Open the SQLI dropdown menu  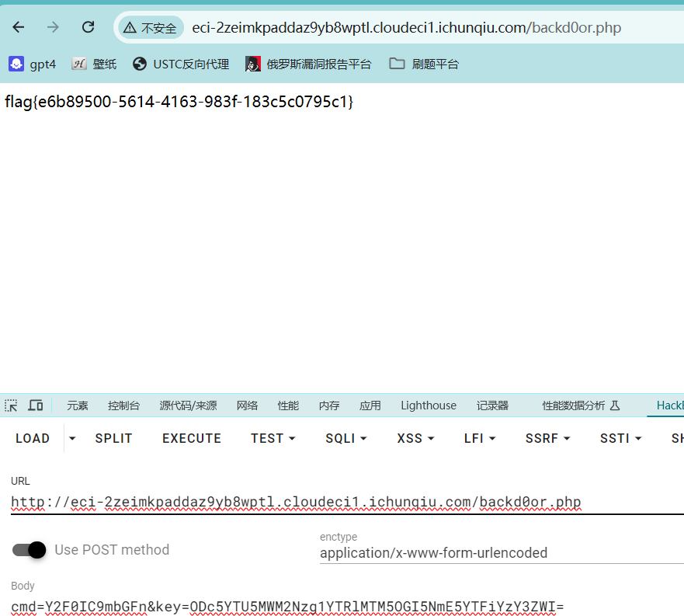click(345, 438)
